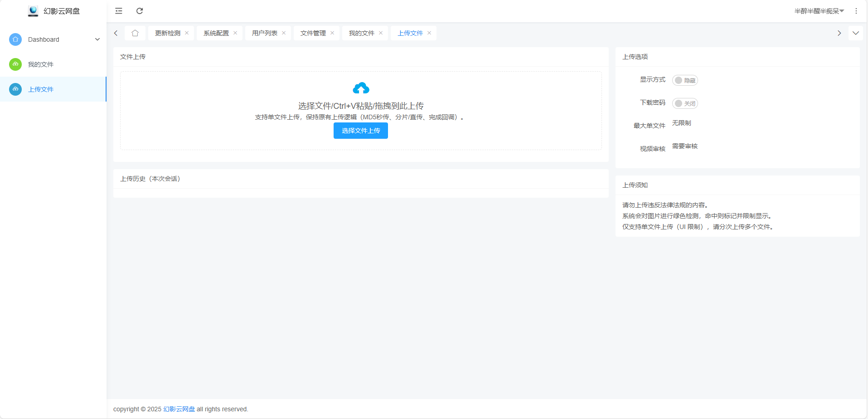Click the blue cloud upload icon
Viewport: 868px width, 419px height.
361,88
